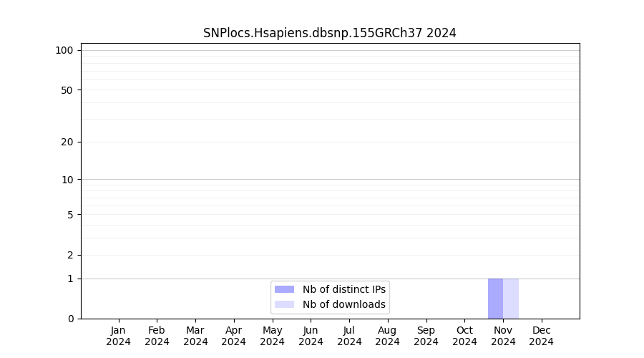Select the distinct IPs legend color swatch
The width and height of the screenshot is (644, 358).
click(x=284, y=289)
